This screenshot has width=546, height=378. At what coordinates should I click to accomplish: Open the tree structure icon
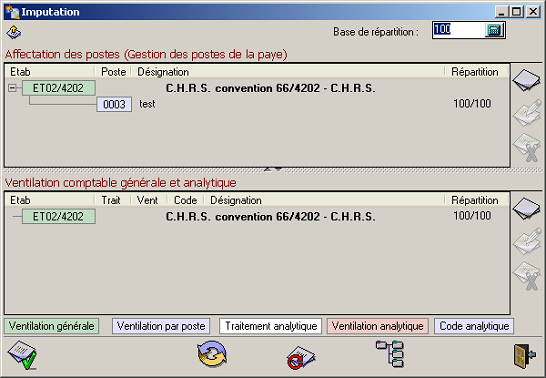click(x=390, y=354)
